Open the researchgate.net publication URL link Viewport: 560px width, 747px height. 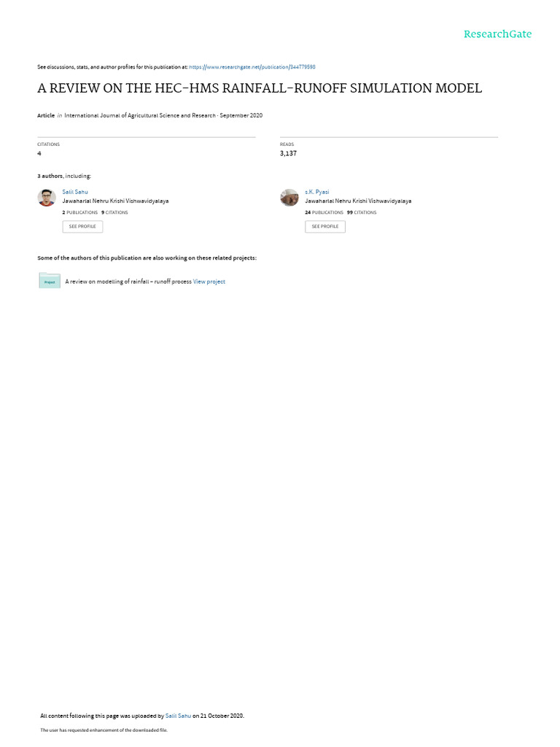[252, 67]
